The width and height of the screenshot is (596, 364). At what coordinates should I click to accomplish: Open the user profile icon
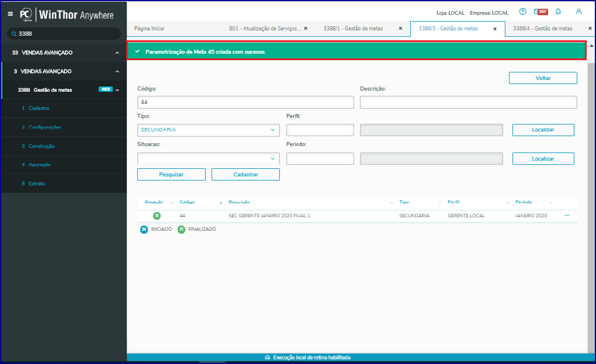578,12
